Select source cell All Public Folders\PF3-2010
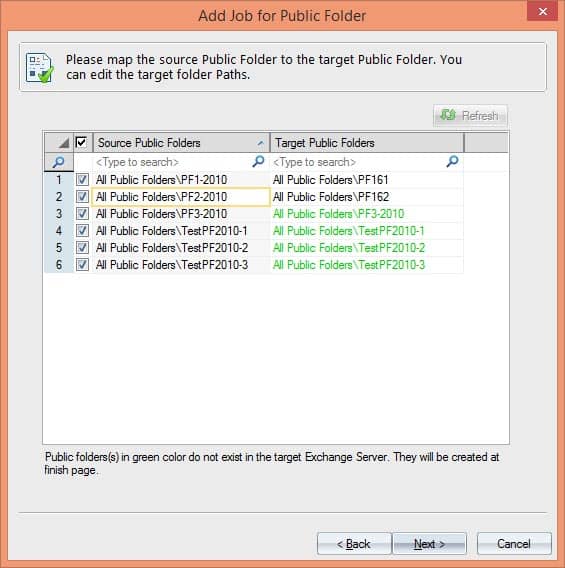The width and height of the screenshot is (565, 568). click(x=181, y=214)
